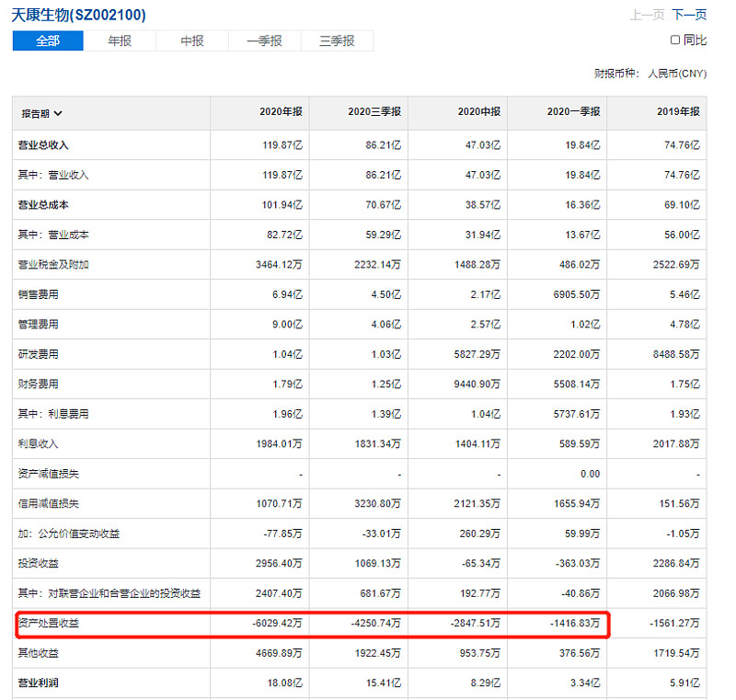Image resolution: width=736 pixels, height=700 pixels.
Task: Enable the 同比 checkbox
Action: pyautogui.click(x=675, y=40)
